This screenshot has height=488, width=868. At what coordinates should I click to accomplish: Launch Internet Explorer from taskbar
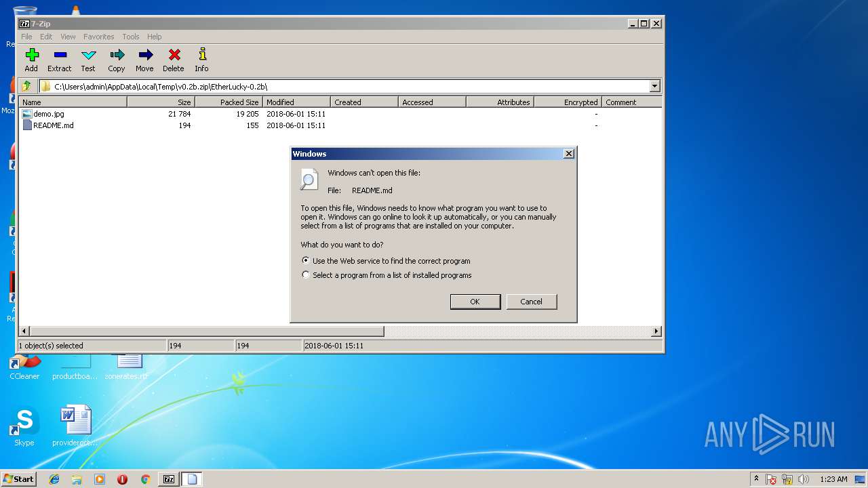(54, 479)
